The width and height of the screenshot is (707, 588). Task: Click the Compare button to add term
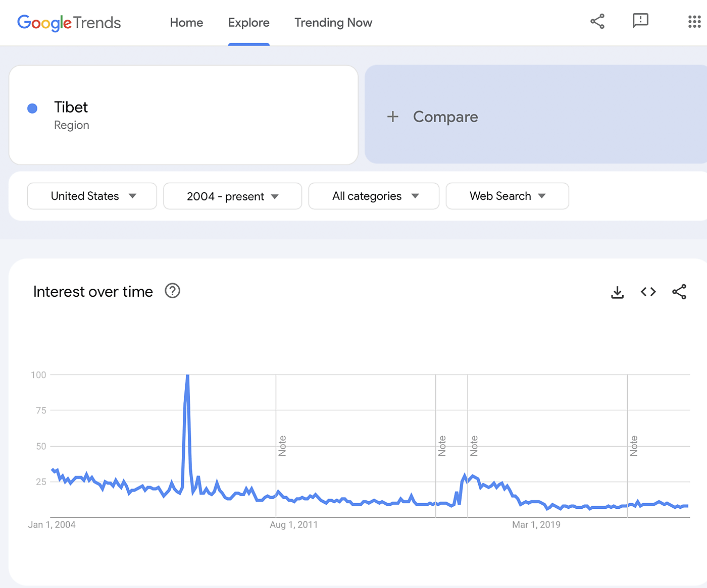445,117
